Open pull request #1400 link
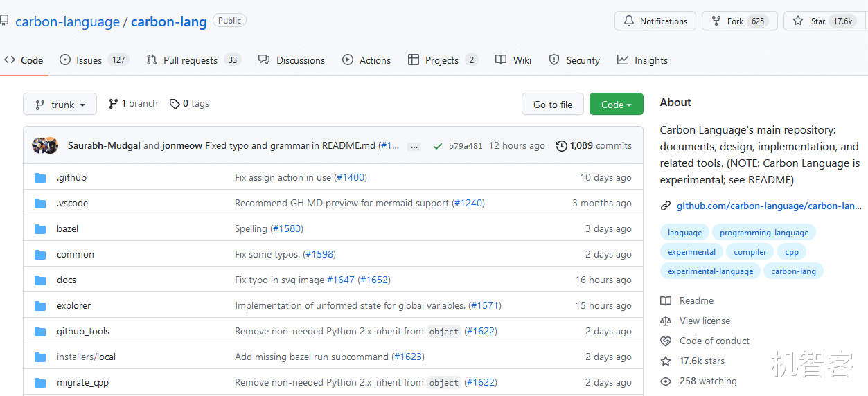The image size is (868, 396). (351, 178)
